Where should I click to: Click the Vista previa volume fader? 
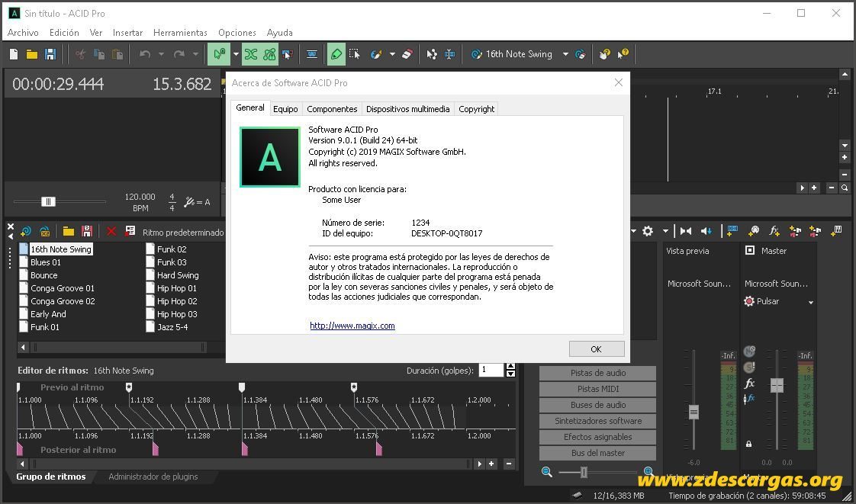pyautogui.click(x=693, y=411)
